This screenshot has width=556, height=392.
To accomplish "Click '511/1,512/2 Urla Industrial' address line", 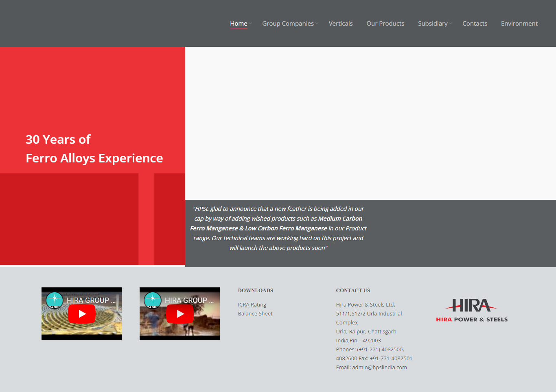I will click(369, 313).
